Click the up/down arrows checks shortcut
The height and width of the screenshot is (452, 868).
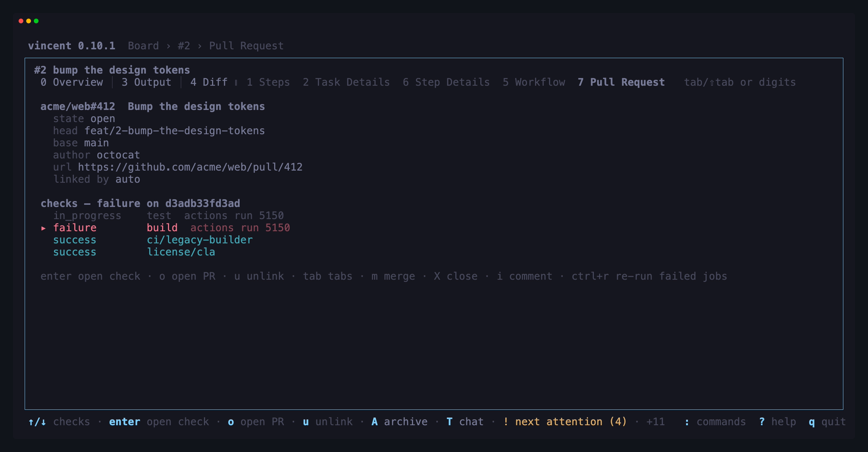(59, 422)
